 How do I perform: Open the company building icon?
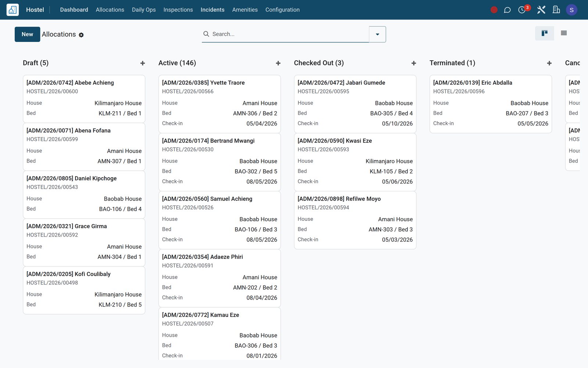coord(556,10)
